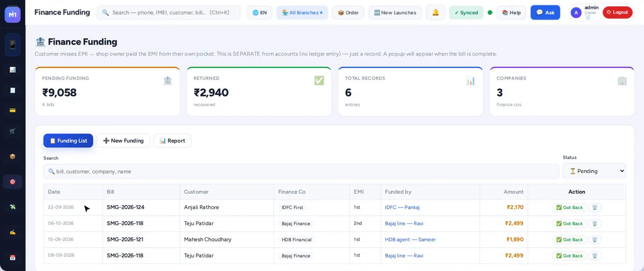Delete the Mahesh Choudhary funding row
The image size is (644, 271).
pos(594,240)
